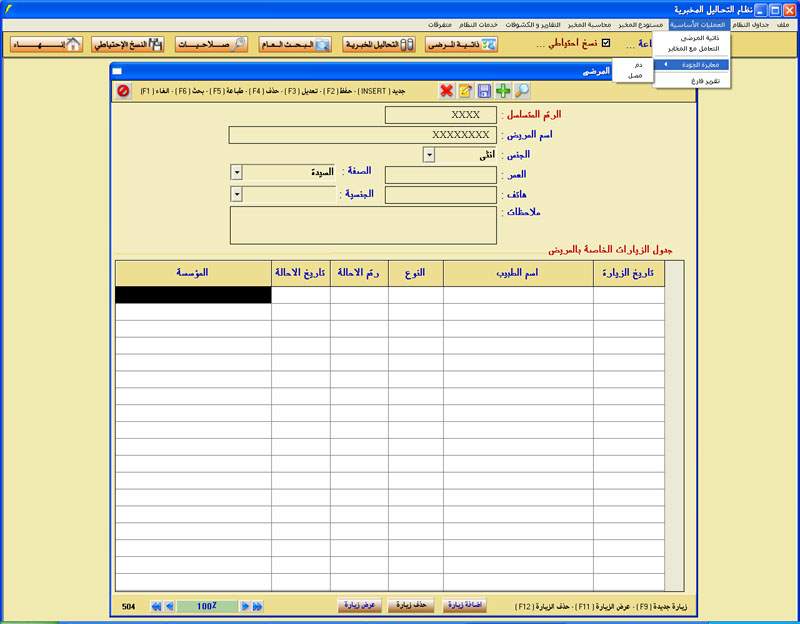Screen dimensions: 800x624
Task: Open the الجنس dropdown showing أنثى
Action: click(x=428, y=155)
